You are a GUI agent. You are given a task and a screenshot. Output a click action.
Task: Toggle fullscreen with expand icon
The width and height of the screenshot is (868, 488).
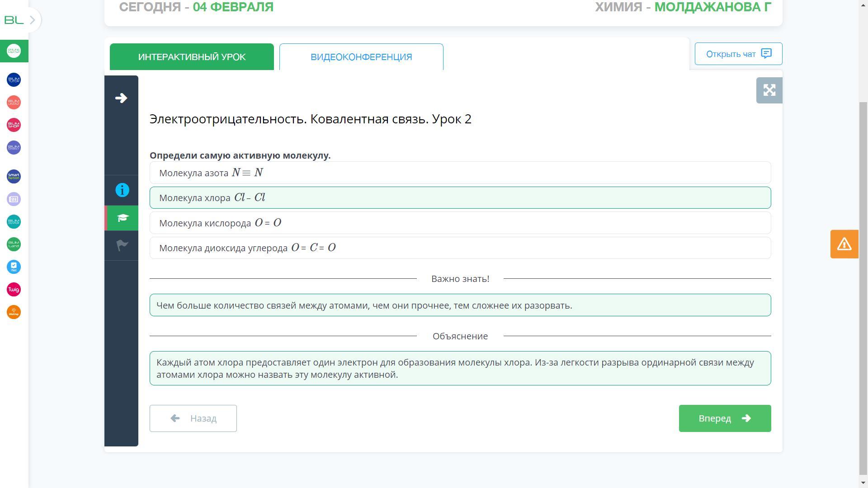769,90
